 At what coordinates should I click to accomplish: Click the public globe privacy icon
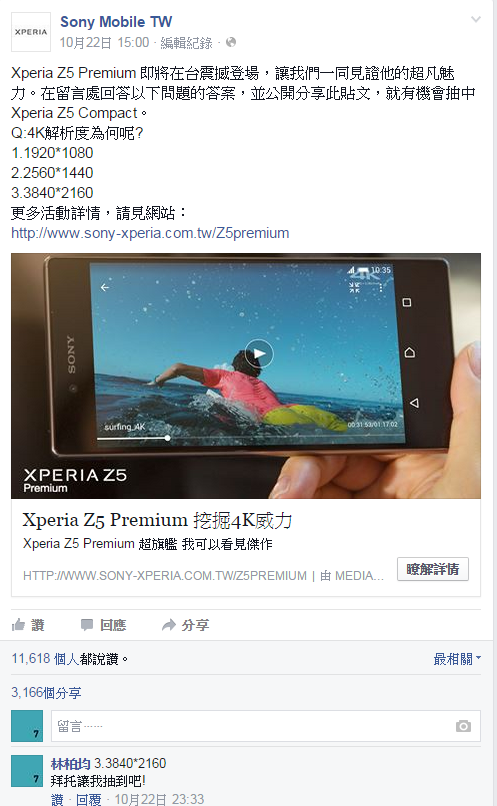[231, 42]
